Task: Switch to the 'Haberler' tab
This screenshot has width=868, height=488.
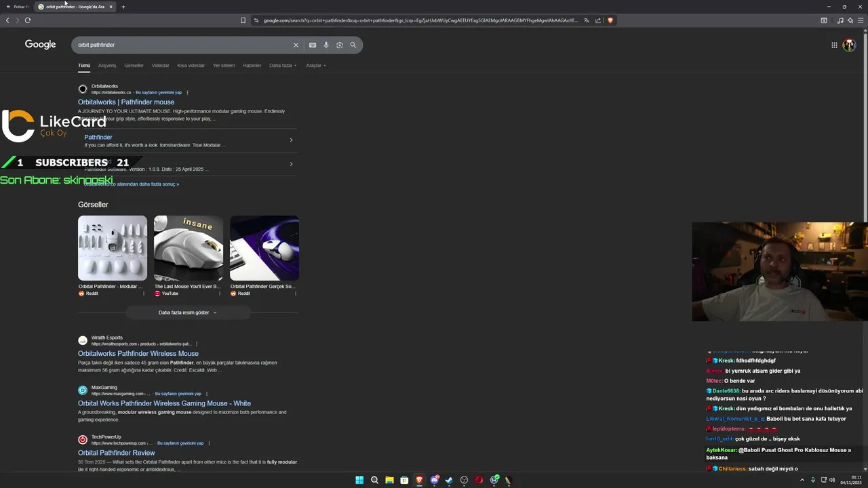Action: (252, 66)
